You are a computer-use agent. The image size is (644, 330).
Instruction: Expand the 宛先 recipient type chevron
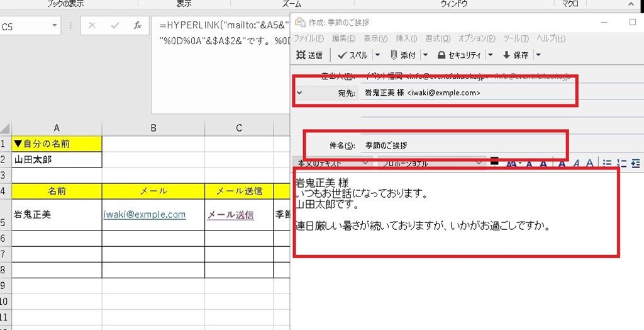(299, 93)
